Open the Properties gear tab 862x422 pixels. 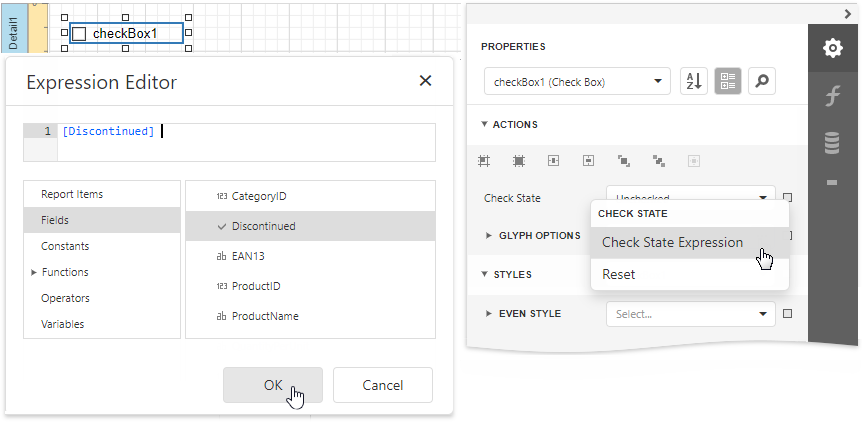coord(832,49)
